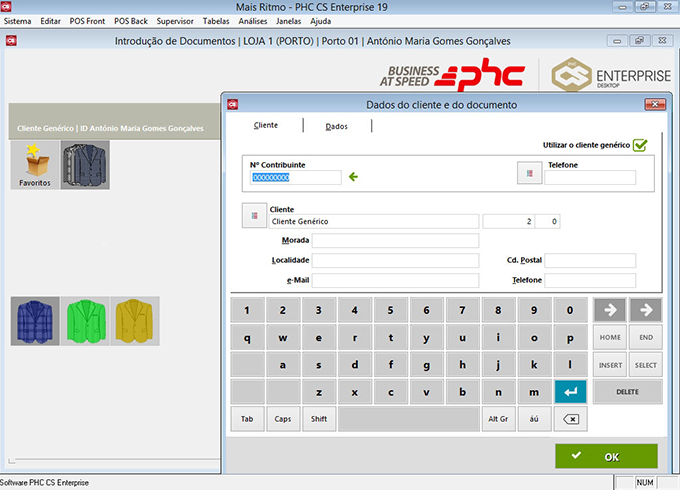Screen dimensions: 680x490
Task: Tap the letter z key
Action: 319,392
